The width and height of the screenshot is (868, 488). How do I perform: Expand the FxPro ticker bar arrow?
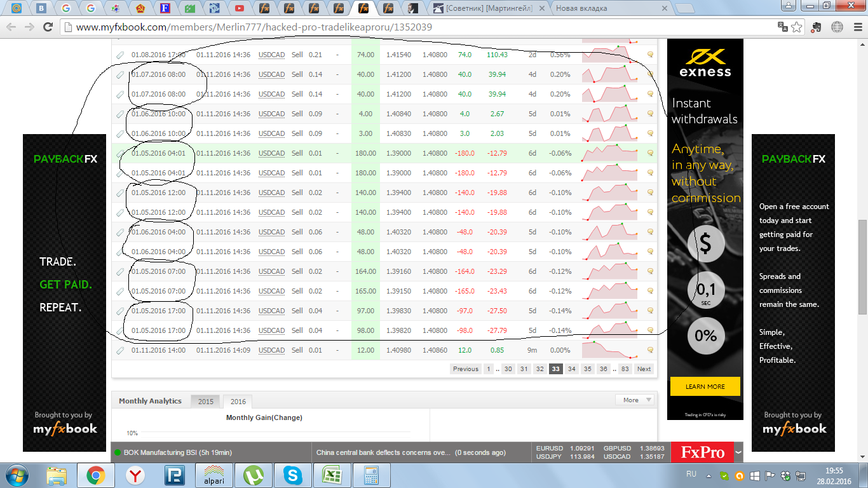point(738,452)
